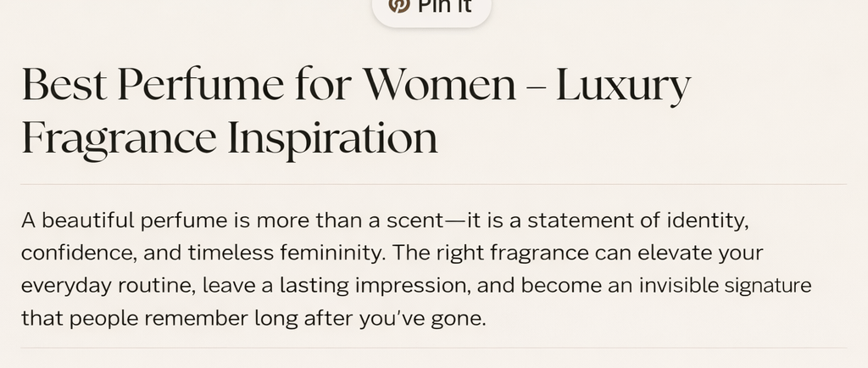Click "Fragrance Inspiration" in the heading
Viewport: 868px width, 368px height.
(229, 137)
